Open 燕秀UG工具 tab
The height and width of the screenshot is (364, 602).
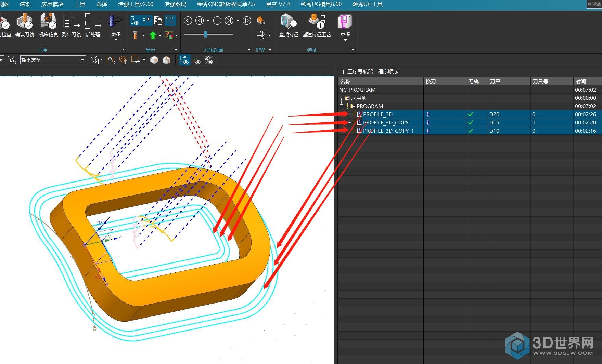(x=368, y=4)
